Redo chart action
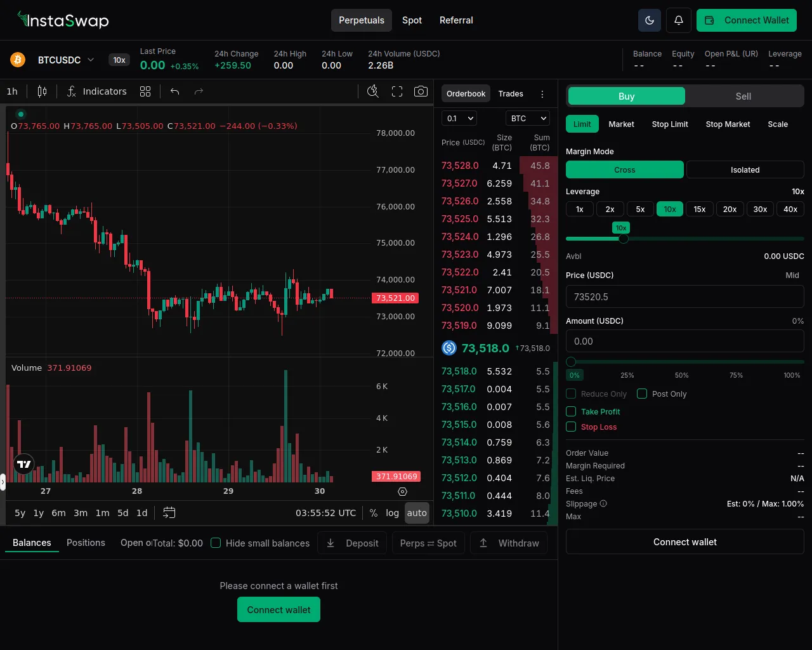 pos(199,91)
